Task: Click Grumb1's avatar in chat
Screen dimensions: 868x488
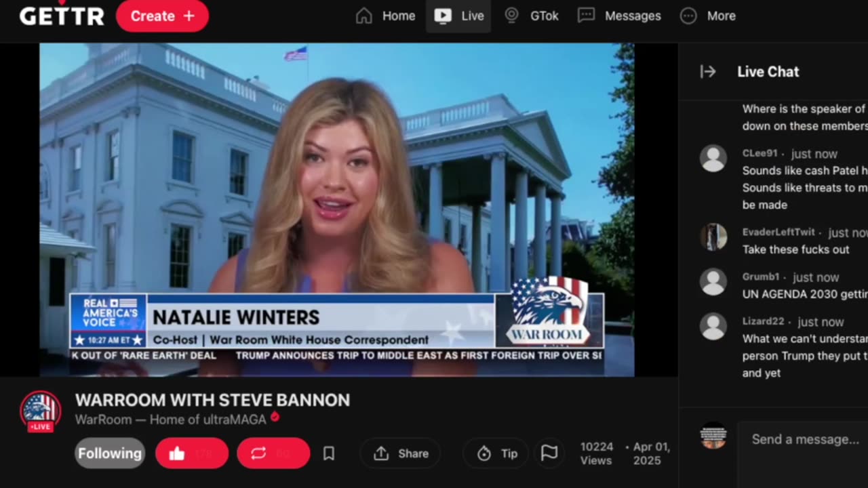Action: pos(713,281)
